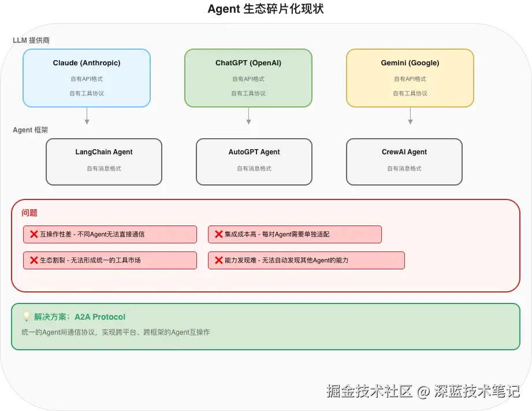
Task: Select the ChatGPT (OpenAI) box
Action: (248, 78)
